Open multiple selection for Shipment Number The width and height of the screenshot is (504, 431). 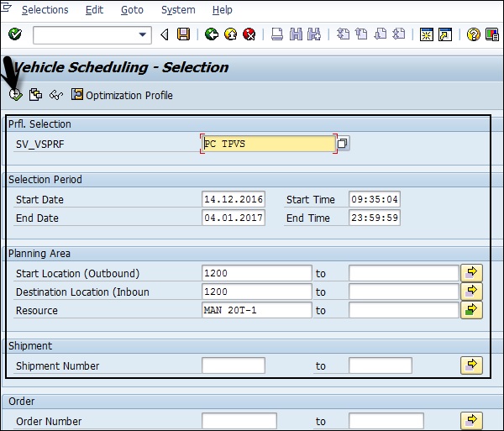click(471, 365)
